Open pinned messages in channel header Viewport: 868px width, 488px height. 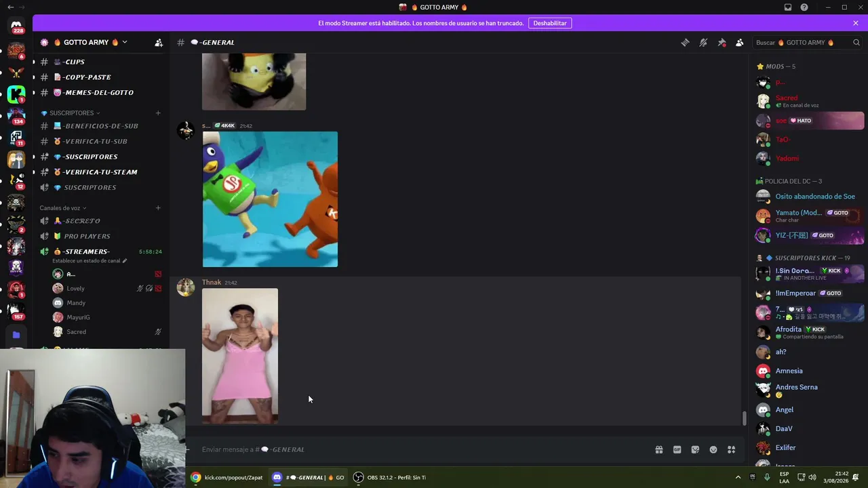click(722, 42)
